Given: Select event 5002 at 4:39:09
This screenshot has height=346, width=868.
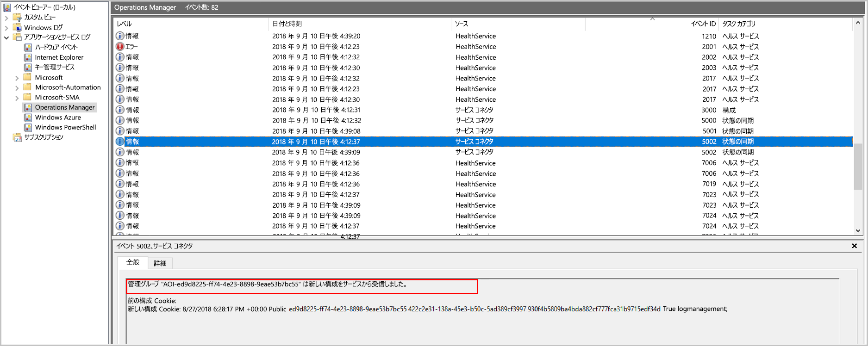Looking at the screenshot, I should pos(483,152).
